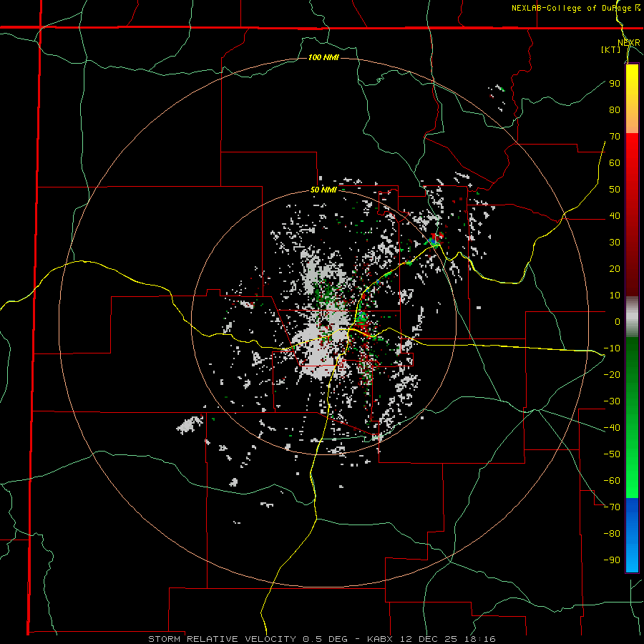Viewport: 644px width, 644px height.
Task: Click the -30 scale label
Action: [x=612, y=401]
